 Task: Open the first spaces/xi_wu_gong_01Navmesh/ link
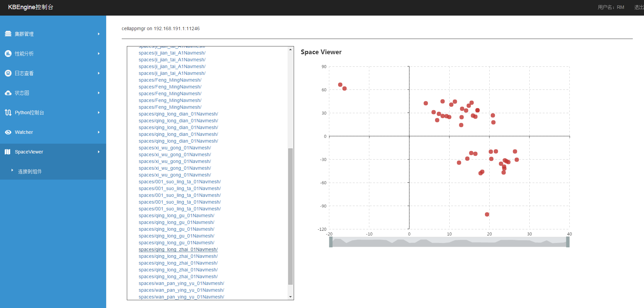click(175, 148)
